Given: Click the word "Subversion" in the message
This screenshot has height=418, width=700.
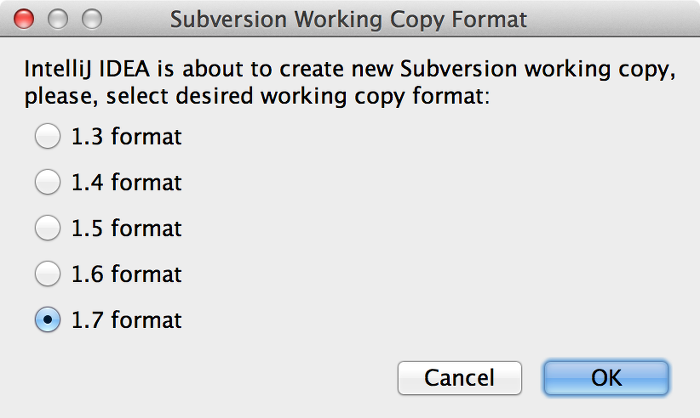Looking at the screenshot, I should click(458, 69).
